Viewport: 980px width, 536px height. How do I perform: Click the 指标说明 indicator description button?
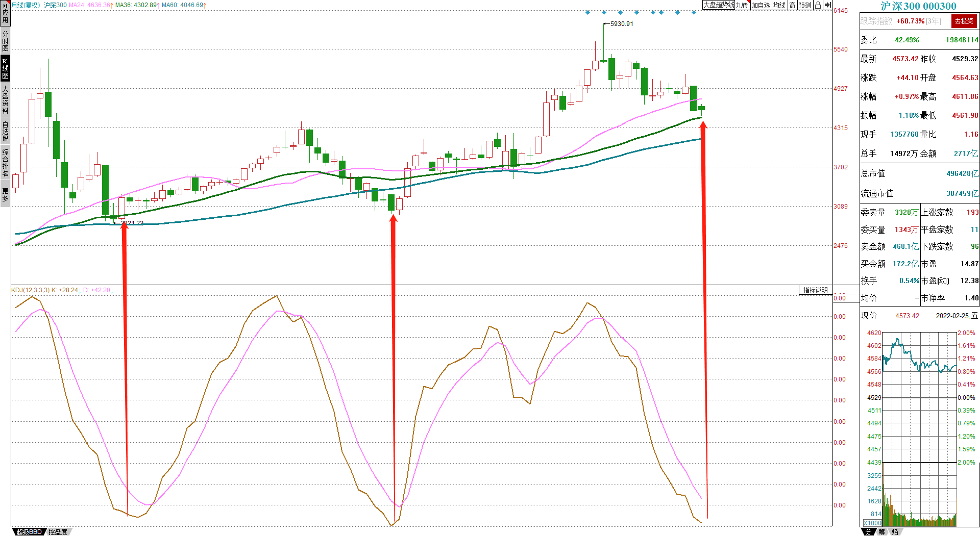click(815, 290)
